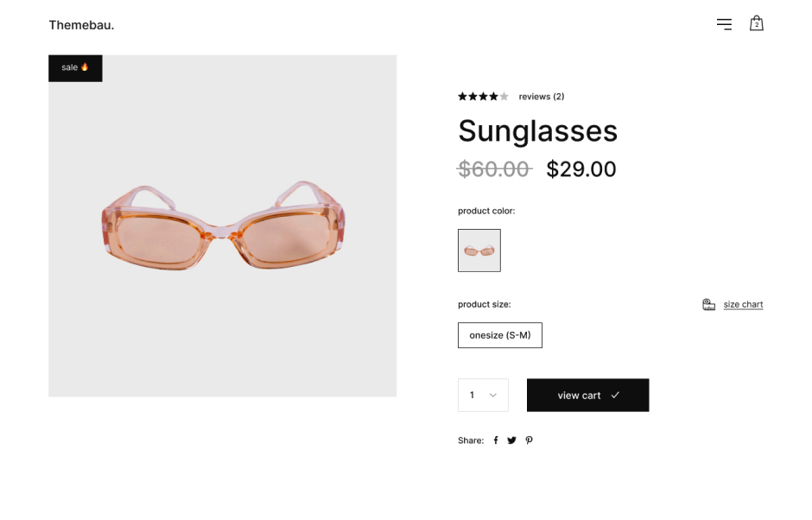812x520 pixels.
Task: Share product on Facebook
Action: point(496,441)
